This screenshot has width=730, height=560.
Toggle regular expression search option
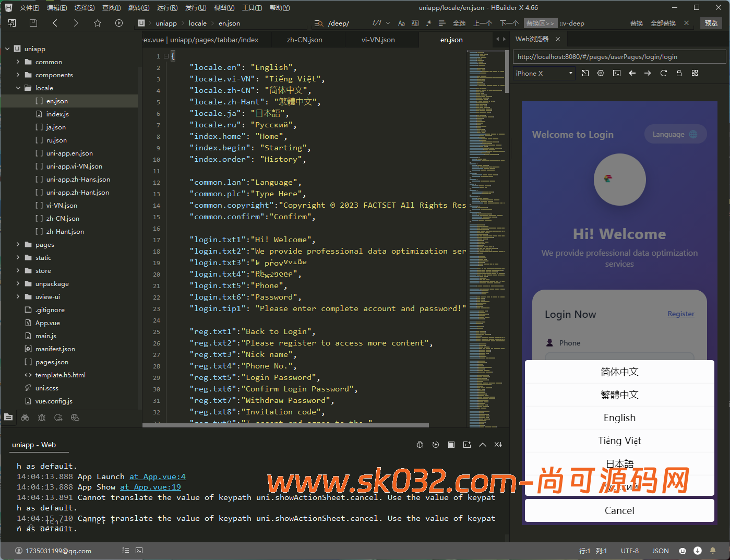pos(428,23)
